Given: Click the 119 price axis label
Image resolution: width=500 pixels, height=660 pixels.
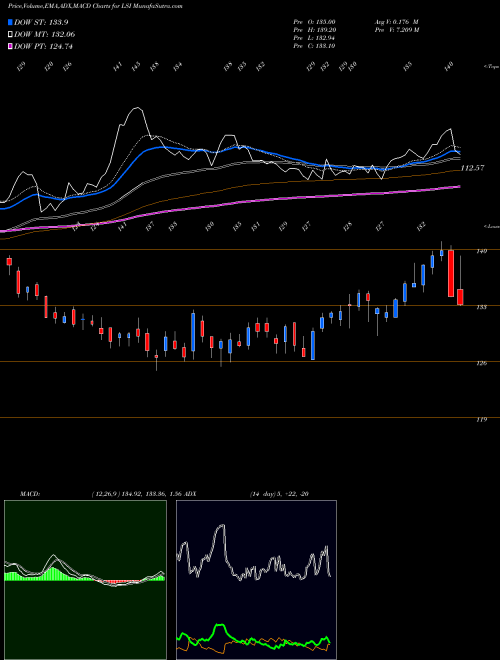Looking at the screenshot, I should point(481,420).
